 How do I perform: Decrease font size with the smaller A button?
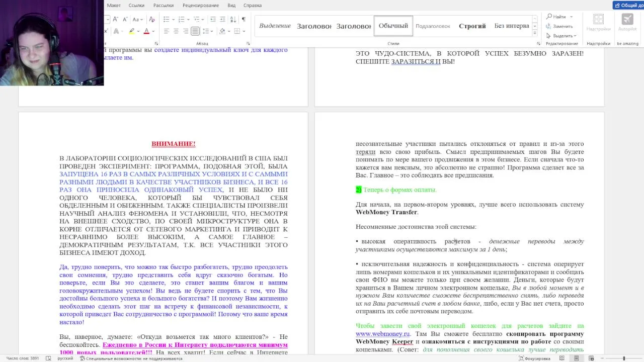(125, 19)
